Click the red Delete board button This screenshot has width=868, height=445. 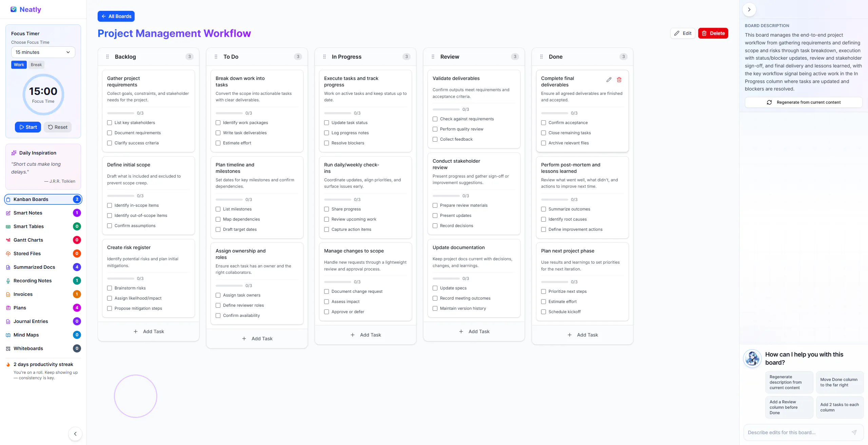point(713,33)
